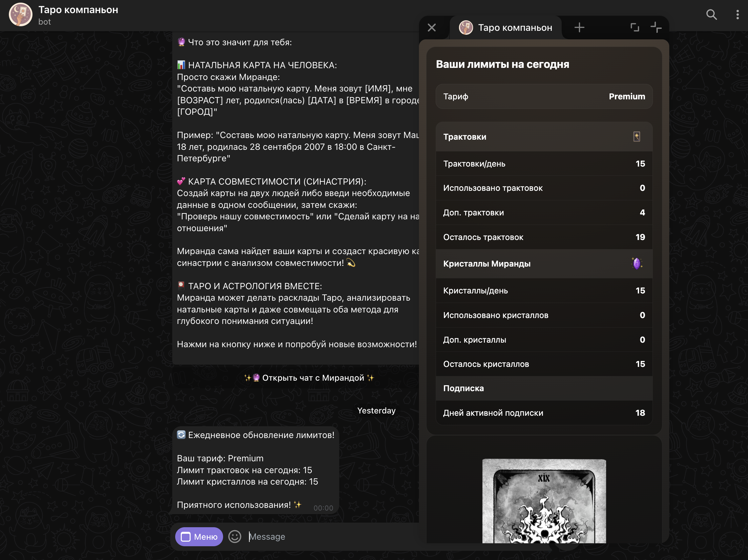Add new mini app tab with plus
Image resolution: width=748 pixels, height=560 pixels.
click(x=579, y=27)
